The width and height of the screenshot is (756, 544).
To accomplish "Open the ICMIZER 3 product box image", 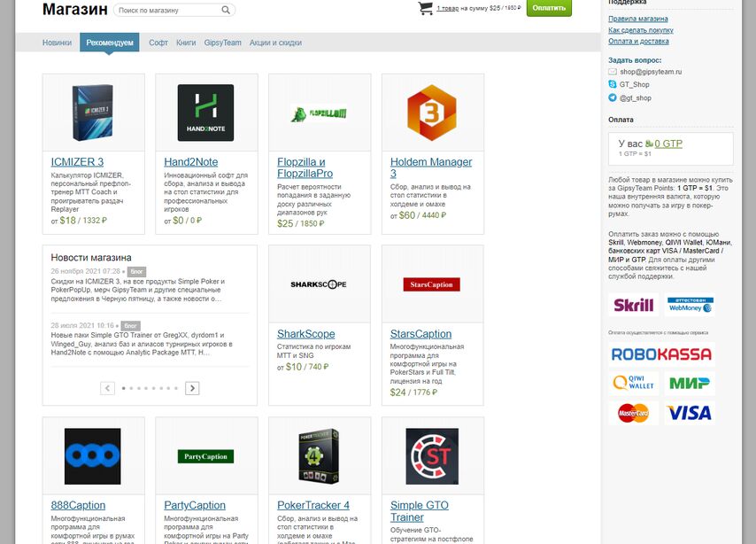I will 94,113.
